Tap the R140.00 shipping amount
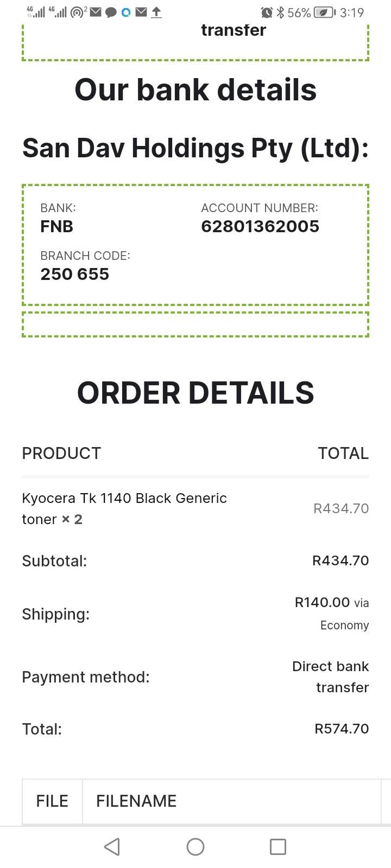 tap(323, 602)
